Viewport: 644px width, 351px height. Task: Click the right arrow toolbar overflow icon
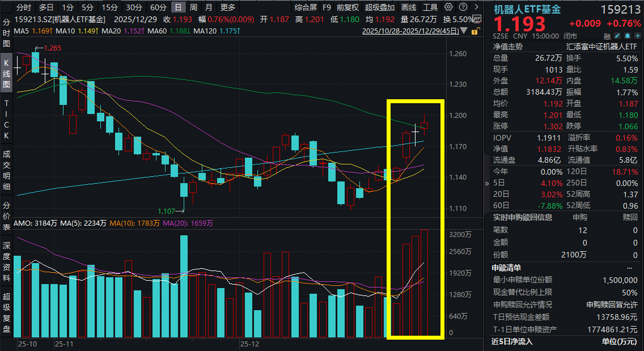click(x=477, y=7)
